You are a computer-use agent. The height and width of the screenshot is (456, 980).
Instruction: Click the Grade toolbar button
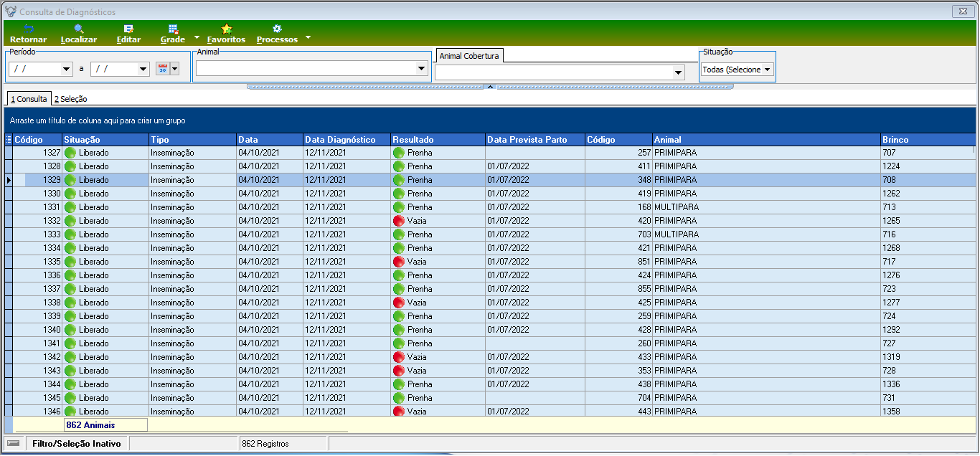pos(173,34)
